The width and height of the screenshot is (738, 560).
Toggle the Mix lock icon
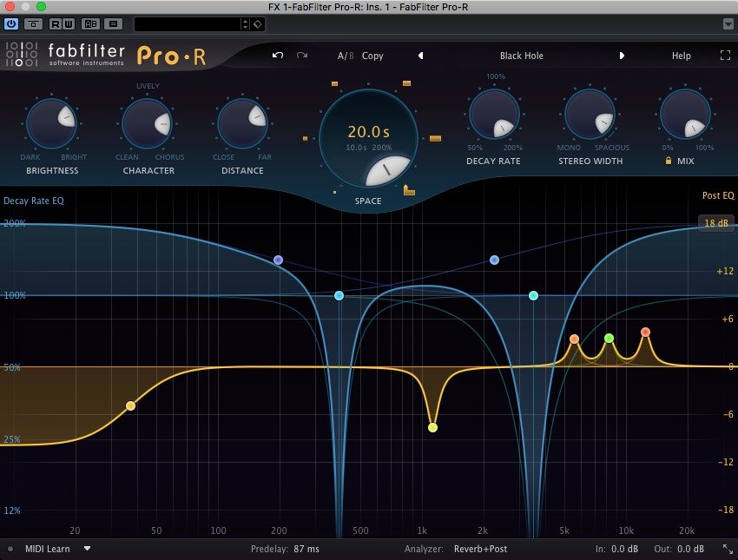click(x=668, y=161)
